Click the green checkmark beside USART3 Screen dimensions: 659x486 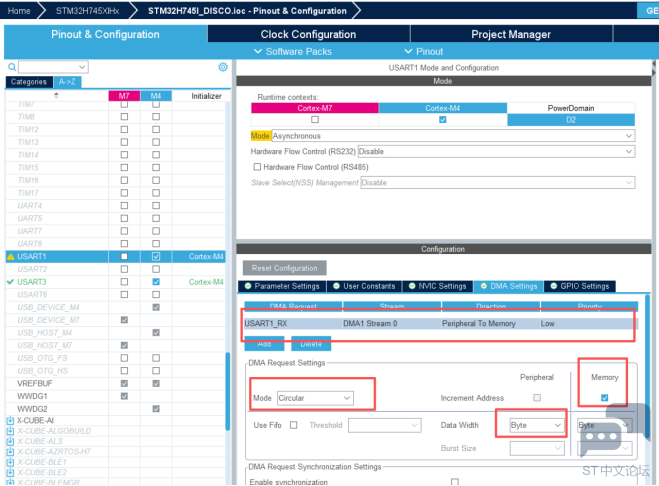(10, 282)
